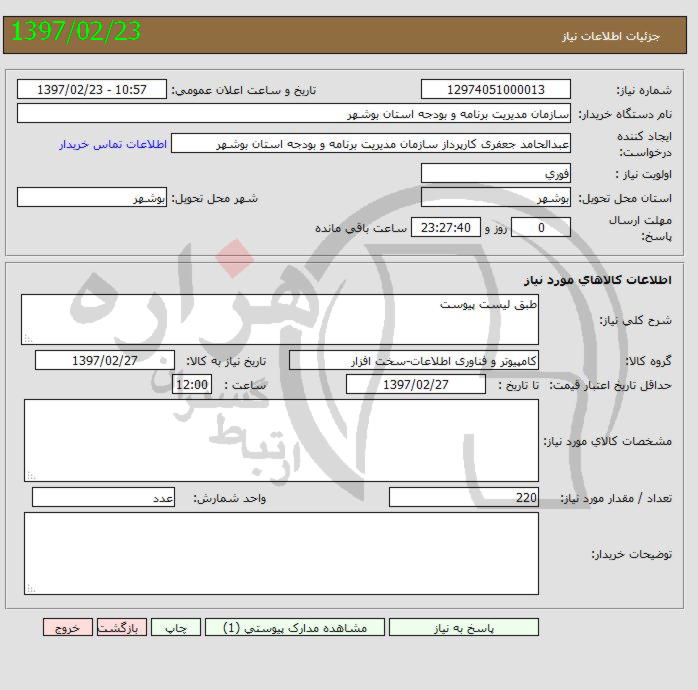Click the section heading اطلاعات کالاهای مورد نیاز
This screenshot has height=690, width=698.
[x=598, y=280]
